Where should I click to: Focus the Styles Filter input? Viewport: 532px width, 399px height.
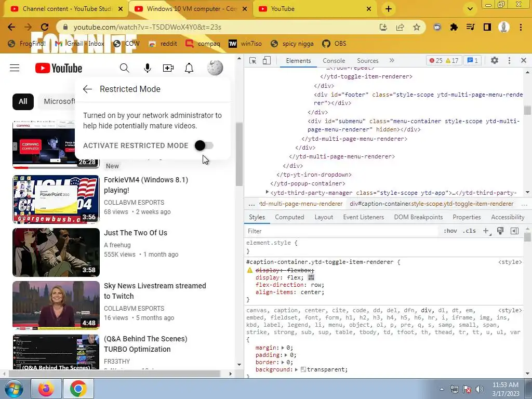tap(342, 231)
